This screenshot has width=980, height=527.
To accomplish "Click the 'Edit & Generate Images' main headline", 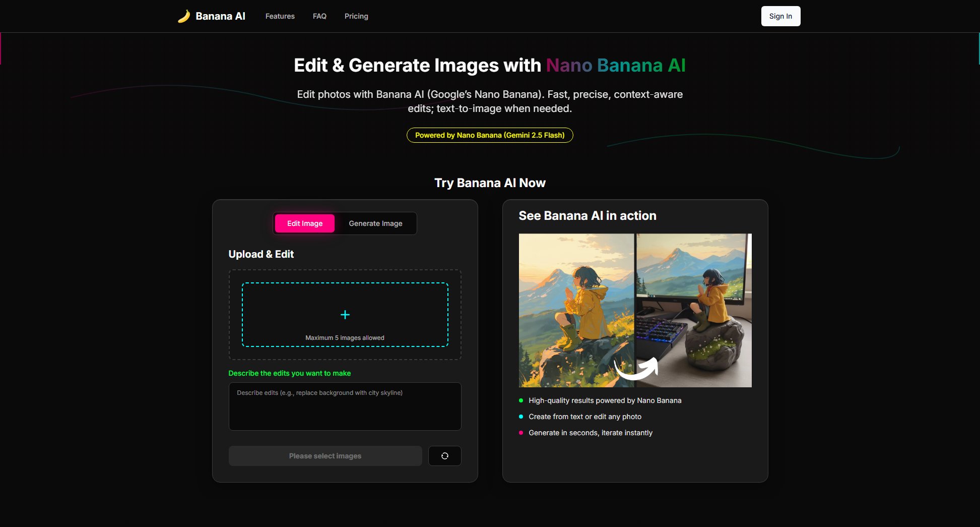I will point(490,66).
